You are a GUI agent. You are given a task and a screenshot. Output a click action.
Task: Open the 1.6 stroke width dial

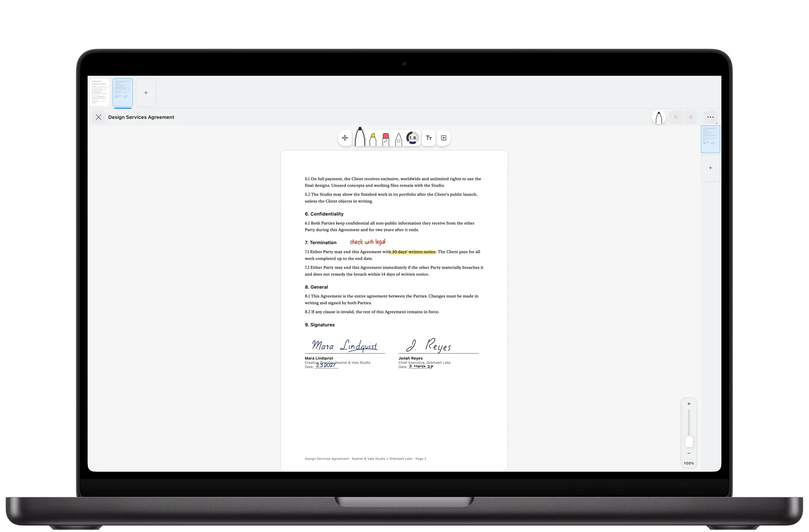[412, 138]
